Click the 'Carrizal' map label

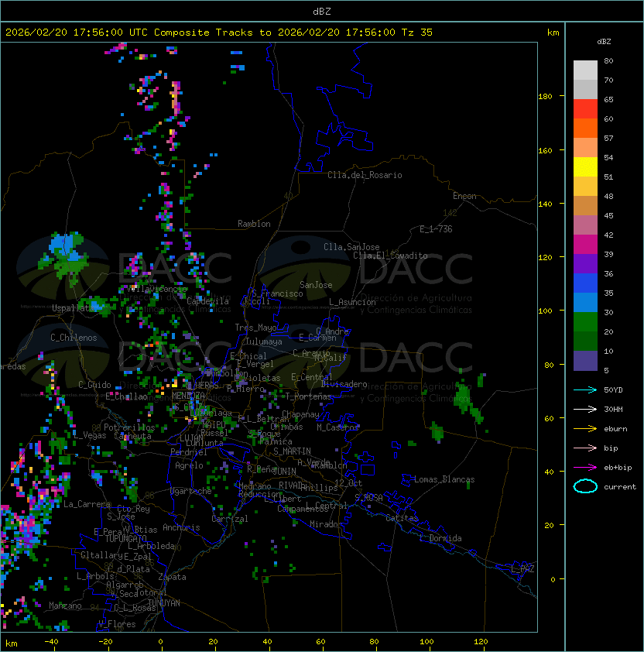click(229, 519)
